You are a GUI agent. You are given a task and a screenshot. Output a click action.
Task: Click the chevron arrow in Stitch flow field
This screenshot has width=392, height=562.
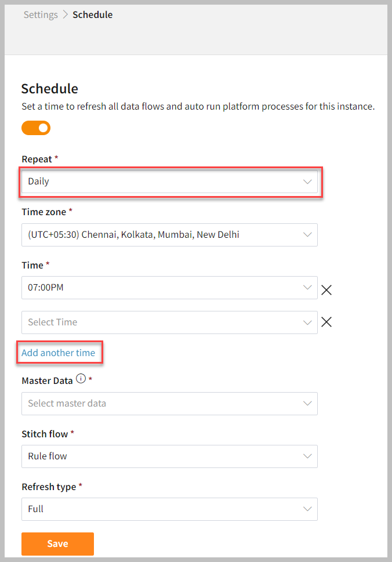coord(307,456)
